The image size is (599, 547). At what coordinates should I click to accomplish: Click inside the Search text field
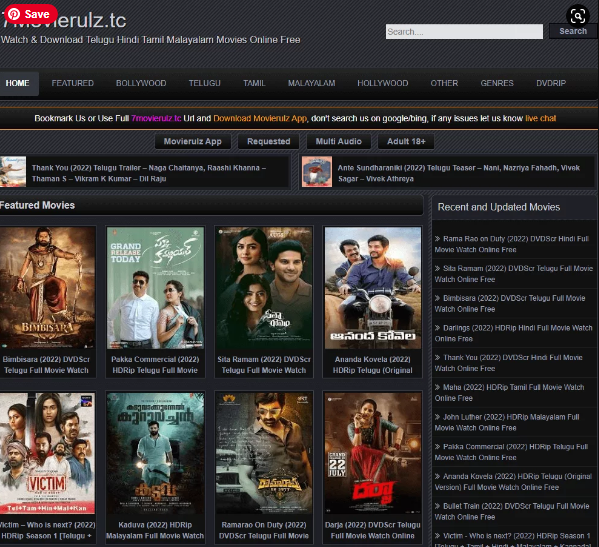click(x=464, y=32)
